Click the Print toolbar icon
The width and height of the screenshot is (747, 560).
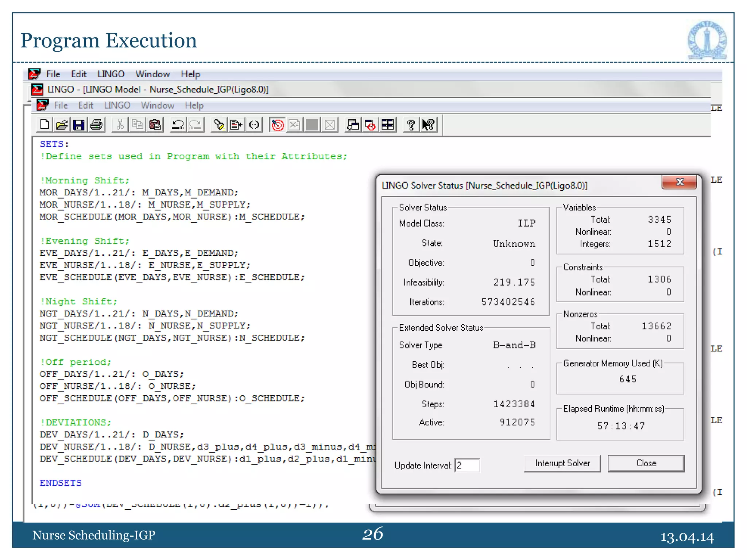[x=97, y=125]
